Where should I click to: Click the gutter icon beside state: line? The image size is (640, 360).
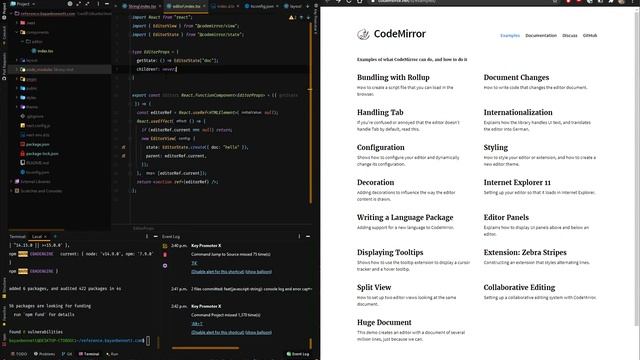point(123,147)
